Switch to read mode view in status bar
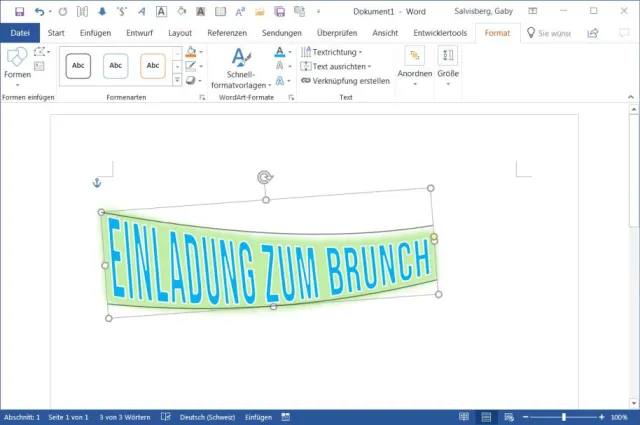 coord(463,417)
